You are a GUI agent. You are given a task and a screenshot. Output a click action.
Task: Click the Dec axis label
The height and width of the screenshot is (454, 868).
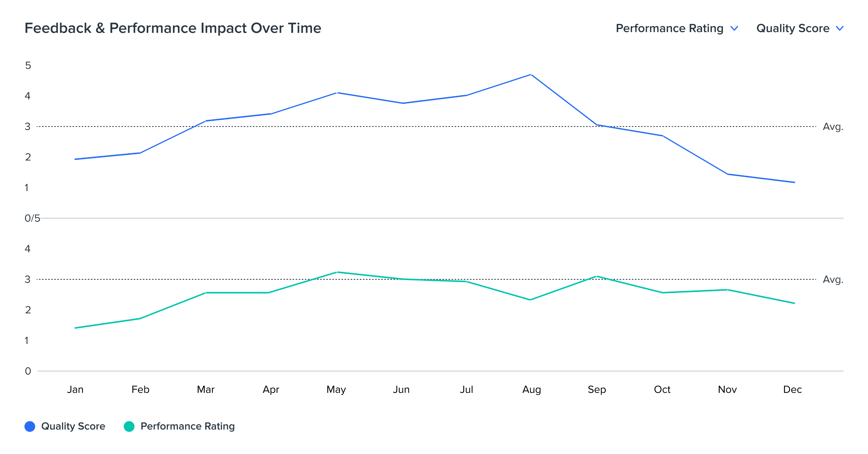click(x=792, y=389)
